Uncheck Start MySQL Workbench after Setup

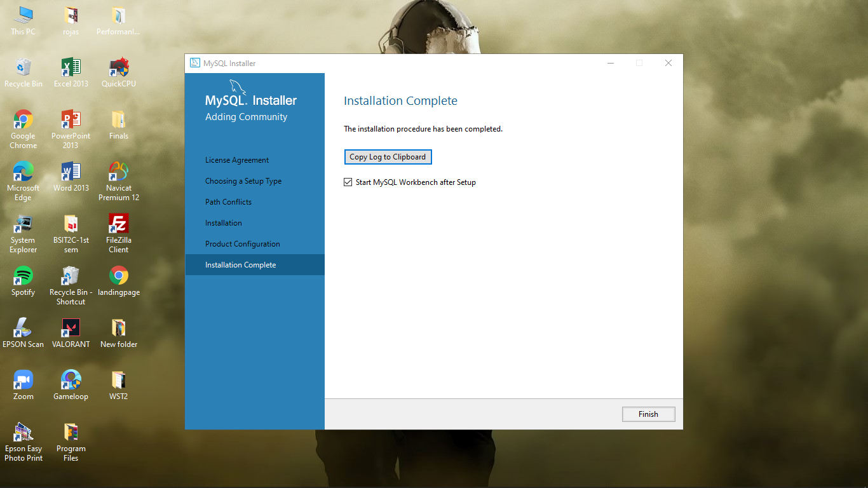348,182
